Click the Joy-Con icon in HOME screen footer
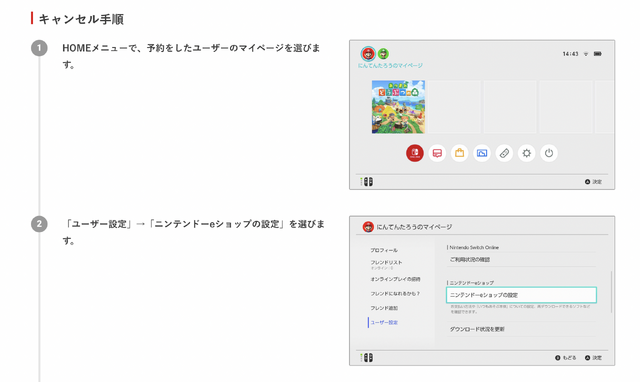Image resolution: width=640 pixels, height=382 pixels. point(367,182)
